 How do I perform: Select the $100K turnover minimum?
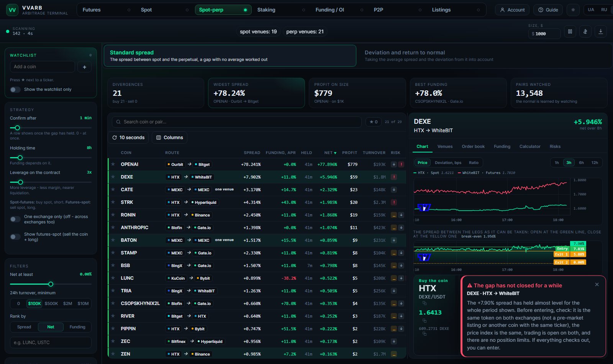click(x=34, y=303)
